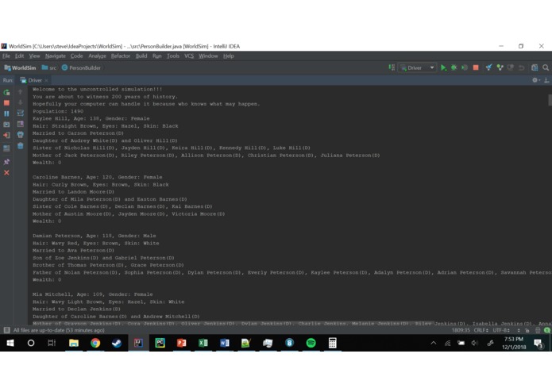Open the Analyze menu
Image resolution: width=552 pixels, height=392 pixels.
(x=97, y=56)
